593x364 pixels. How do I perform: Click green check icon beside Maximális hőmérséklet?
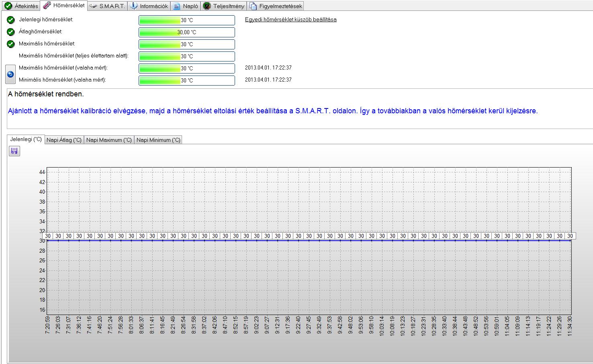coord(11,44)
